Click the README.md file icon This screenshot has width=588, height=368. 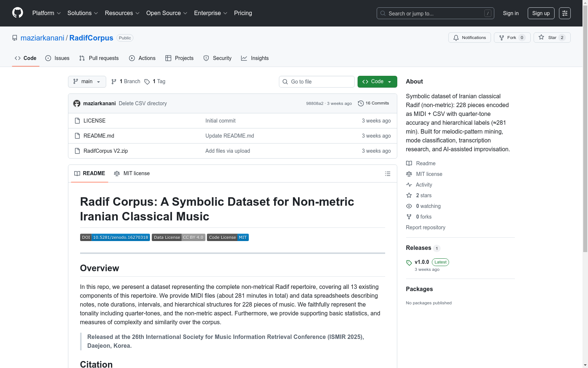coord(77,136)
